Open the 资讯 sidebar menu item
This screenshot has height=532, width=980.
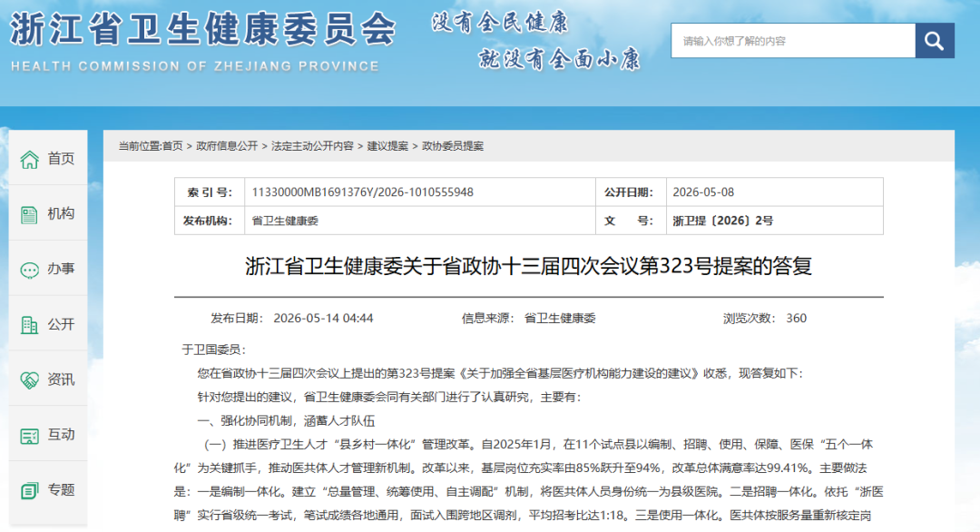point(48,379)
